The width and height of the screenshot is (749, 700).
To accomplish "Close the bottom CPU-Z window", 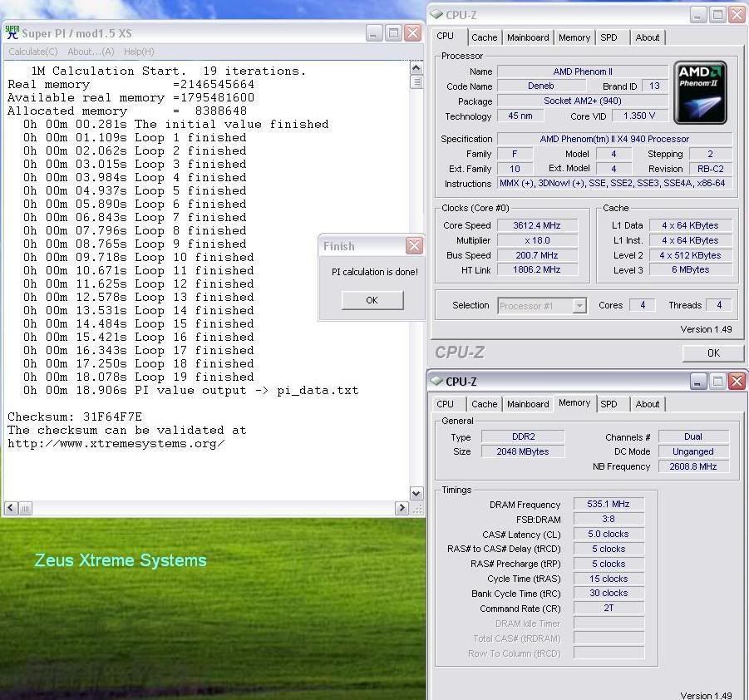I will (737, 382).
